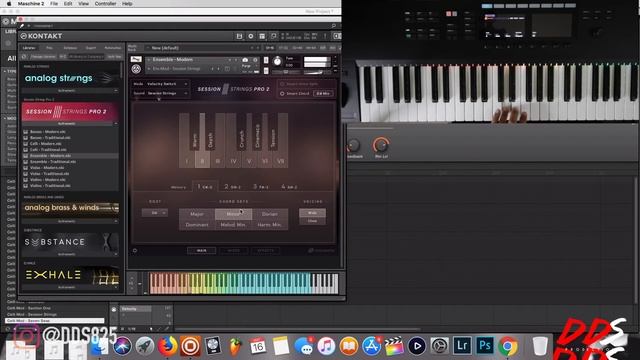Open the Multi Rack preset name dropdown
The height and width of the screenshot is (360, 640).
[x=202, y=48]
